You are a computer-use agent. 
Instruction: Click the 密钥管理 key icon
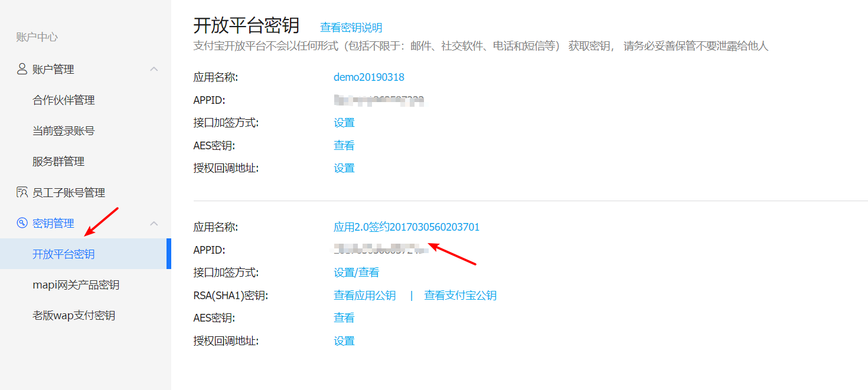(x=22, y=223)
